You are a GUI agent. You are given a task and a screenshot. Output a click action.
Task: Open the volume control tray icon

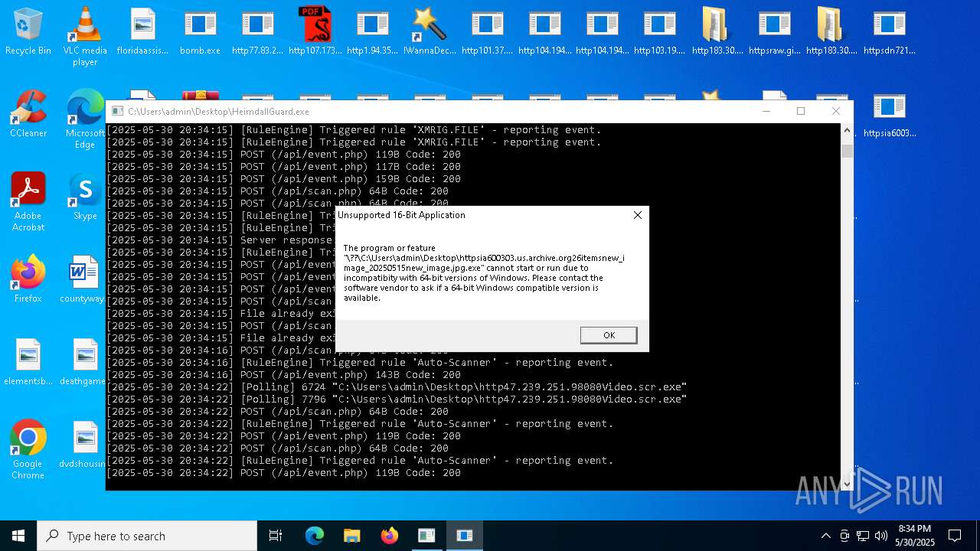pyautogui.click(x=881, y=536)
